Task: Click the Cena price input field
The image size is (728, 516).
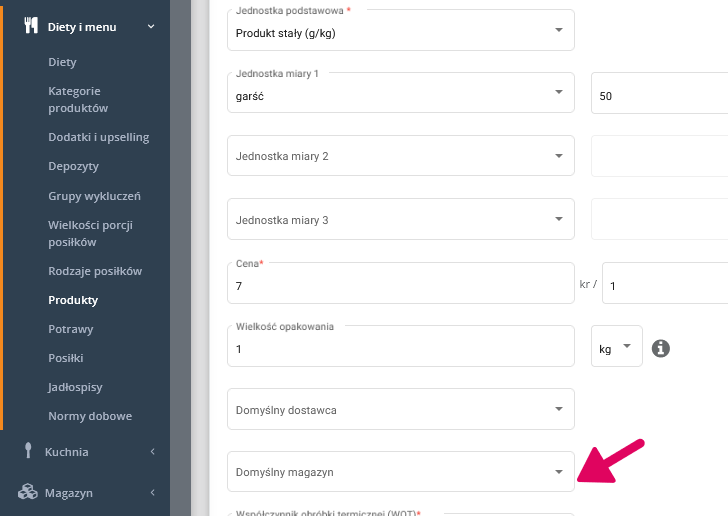Action: click(400, 286)
